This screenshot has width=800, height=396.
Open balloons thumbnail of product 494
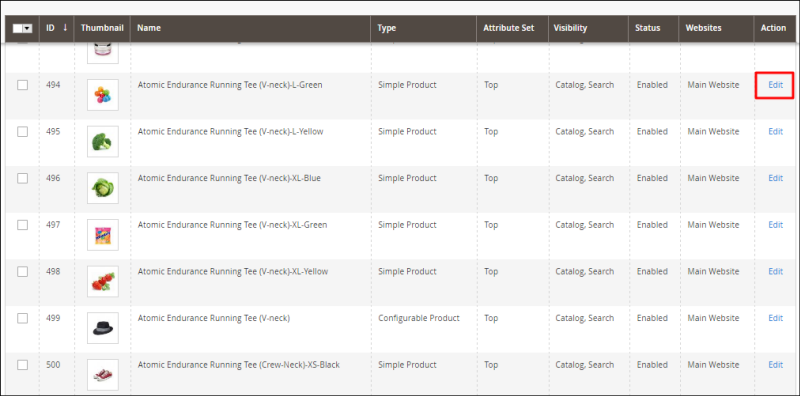[x=103, y=95]
